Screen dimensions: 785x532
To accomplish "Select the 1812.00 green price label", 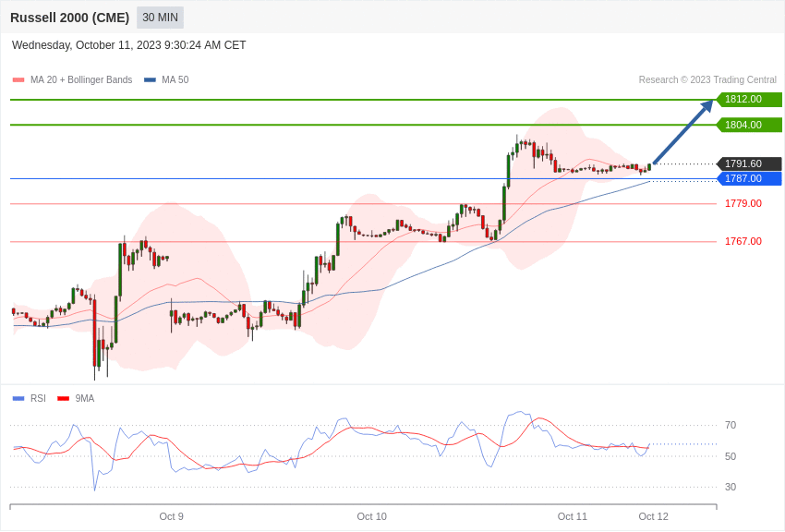I will (x=749, y=99).
